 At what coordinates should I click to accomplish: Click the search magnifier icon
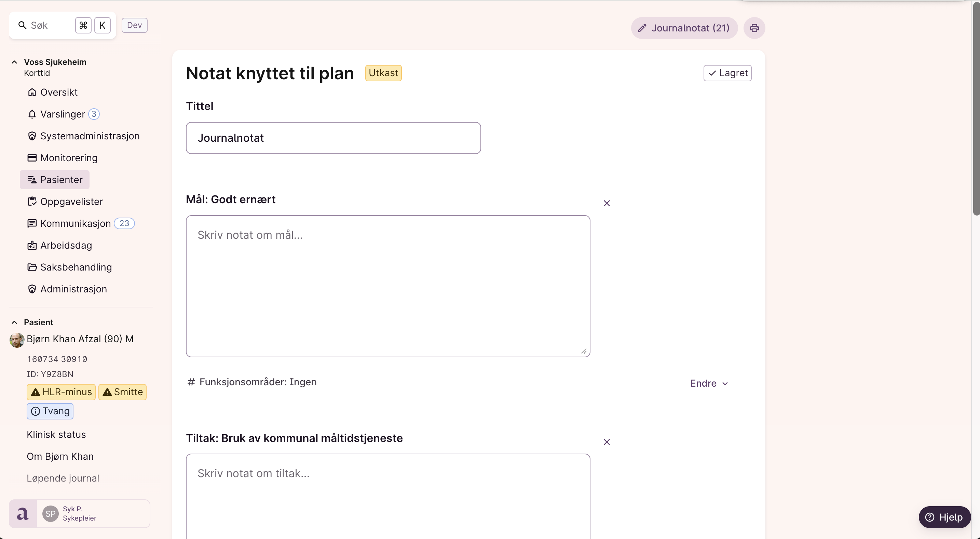tap(23, 26)
